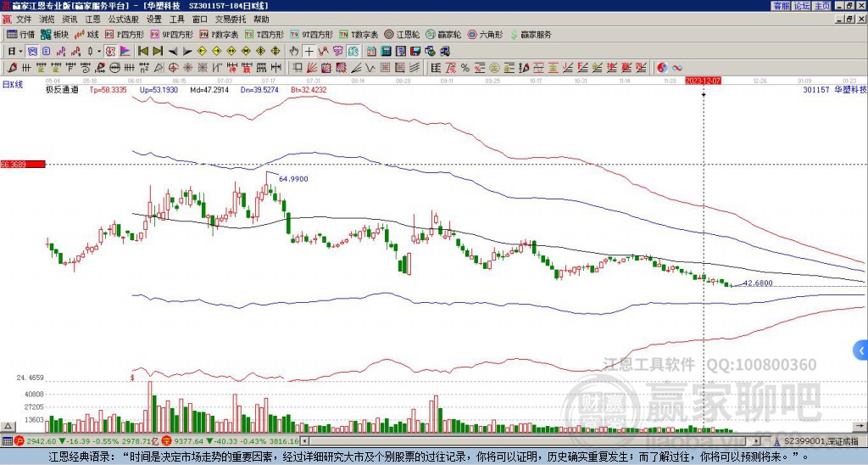Toggle the 权 price adjustment button
The image size is (868, 465).
110,51
